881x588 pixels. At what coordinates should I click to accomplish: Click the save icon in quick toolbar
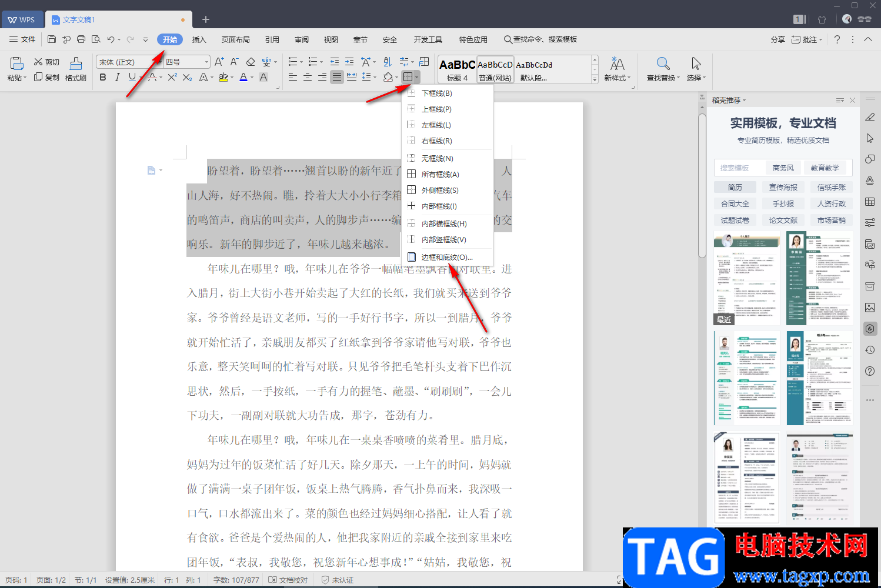52,39
